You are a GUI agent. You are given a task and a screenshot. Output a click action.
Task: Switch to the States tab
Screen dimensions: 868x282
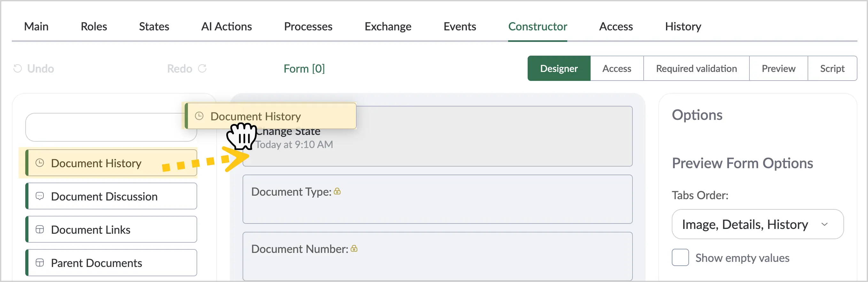154,26
